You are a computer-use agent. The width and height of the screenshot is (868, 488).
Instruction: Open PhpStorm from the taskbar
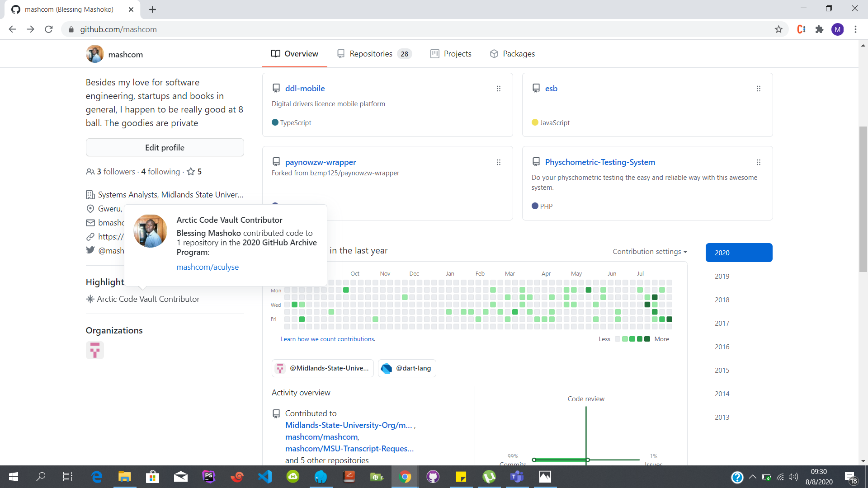tap(209, 477)
